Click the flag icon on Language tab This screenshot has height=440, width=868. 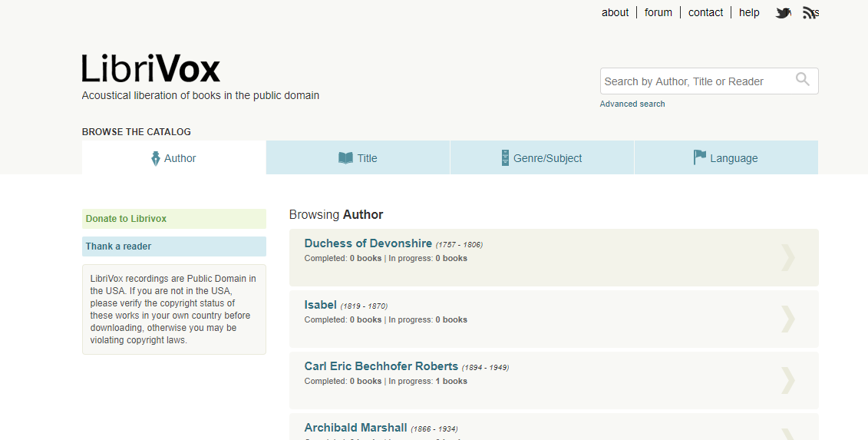(700, 157)
